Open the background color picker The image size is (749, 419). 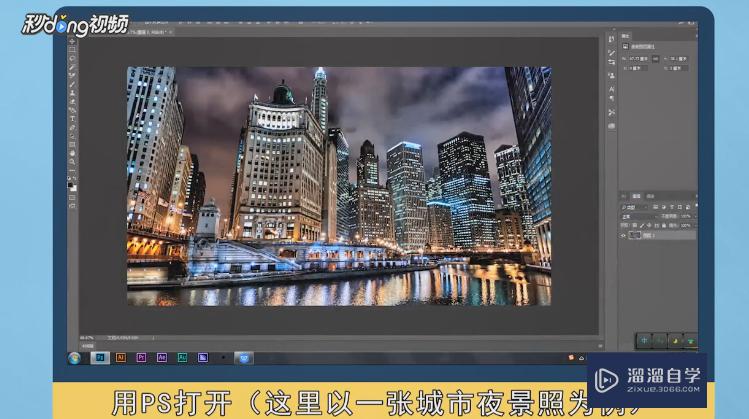coord(74,189)
